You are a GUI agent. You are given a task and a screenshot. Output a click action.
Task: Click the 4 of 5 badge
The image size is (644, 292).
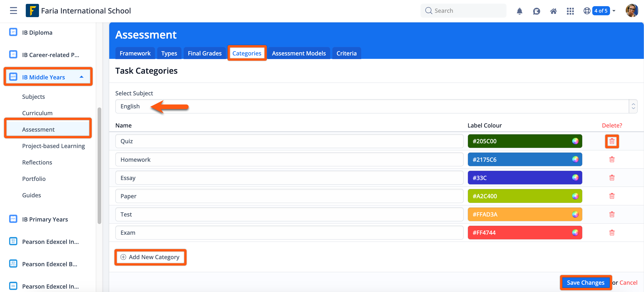point(601,11)
